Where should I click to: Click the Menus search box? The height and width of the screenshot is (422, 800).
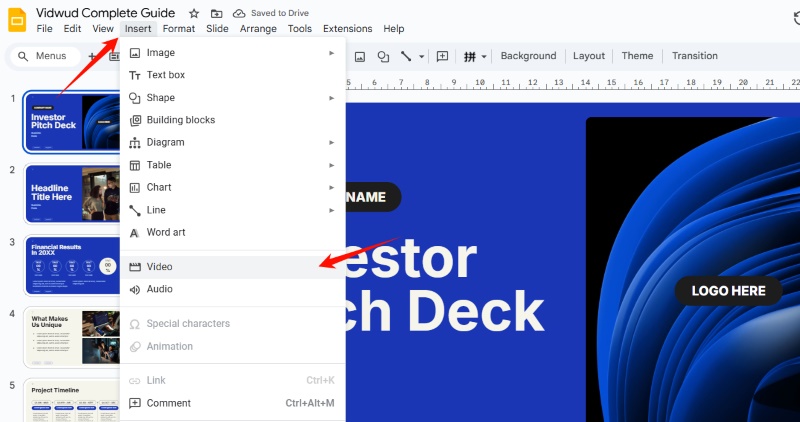(x=45, y=56)
